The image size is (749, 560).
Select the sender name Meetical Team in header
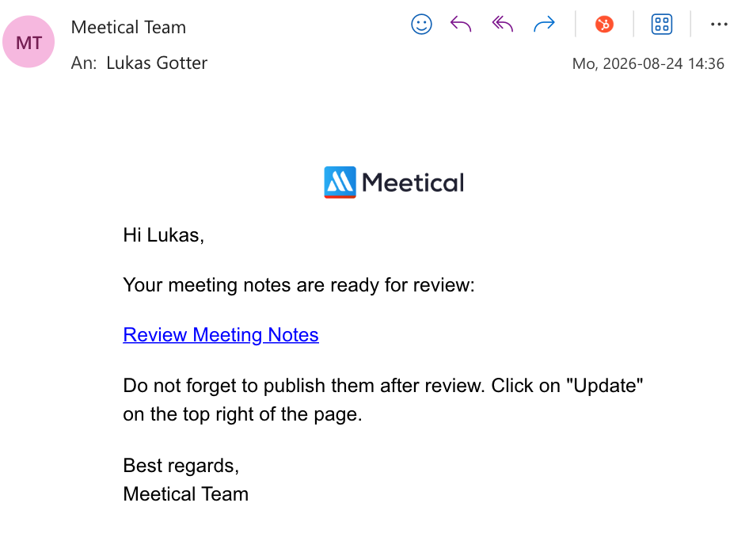[128, 27]
